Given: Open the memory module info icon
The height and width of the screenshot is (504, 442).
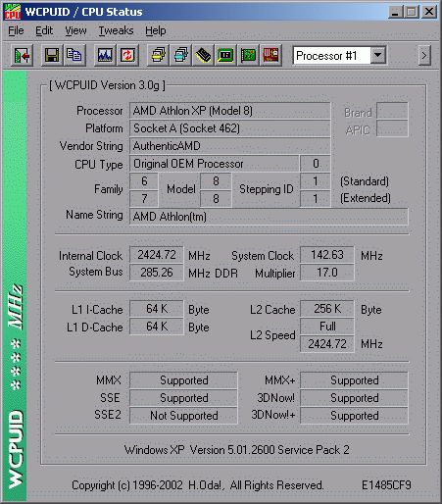Looking at the screenshot, I should tap(203, 56).
